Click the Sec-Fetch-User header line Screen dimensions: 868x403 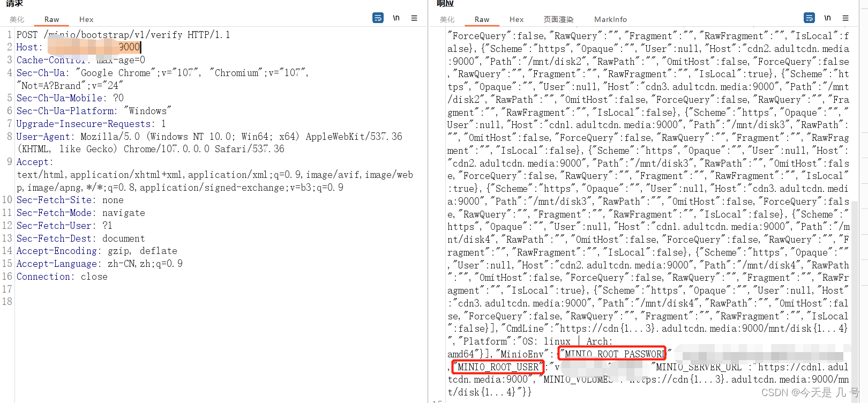tap(64, 226)
